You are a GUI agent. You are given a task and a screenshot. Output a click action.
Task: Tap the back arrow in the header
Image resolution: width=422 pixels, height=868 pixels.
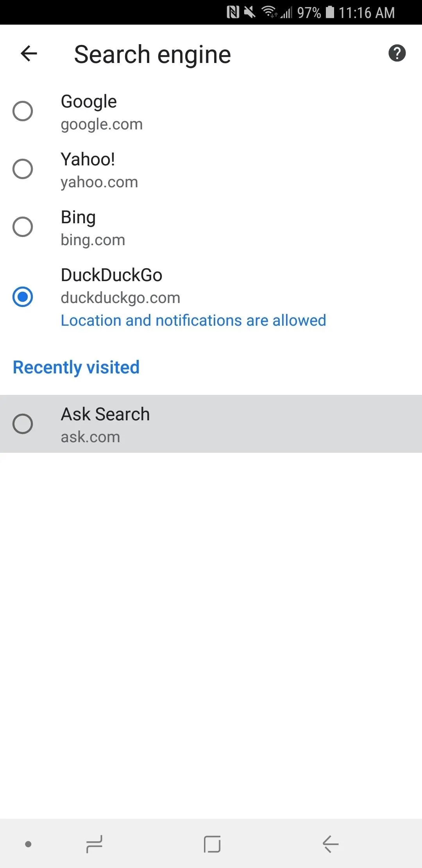pyautogui.click(x=29, y=54)
